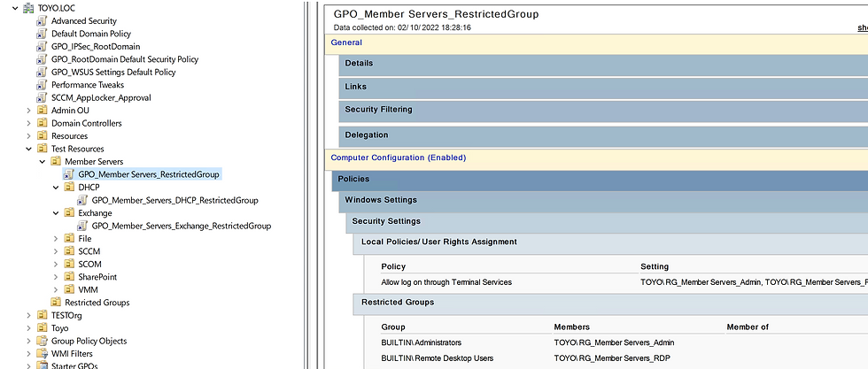Collapse the Policies report section
Image resolution: width=868 pixels, height=369 pixels.
[x=600, y=181]
